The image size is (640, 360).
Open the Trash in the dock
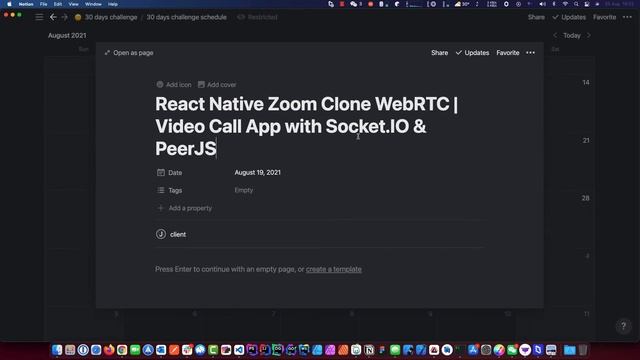point(583,350)
